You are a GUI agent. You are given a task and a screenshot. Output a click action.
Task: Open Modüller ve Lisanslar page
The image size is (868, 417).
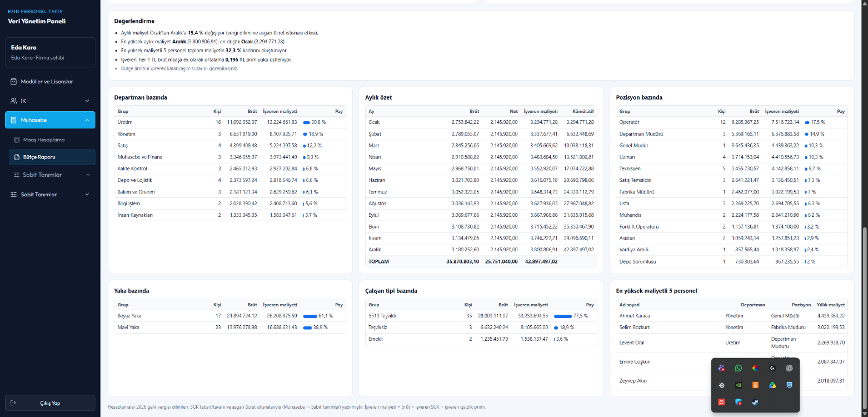[x=50, y=82]
